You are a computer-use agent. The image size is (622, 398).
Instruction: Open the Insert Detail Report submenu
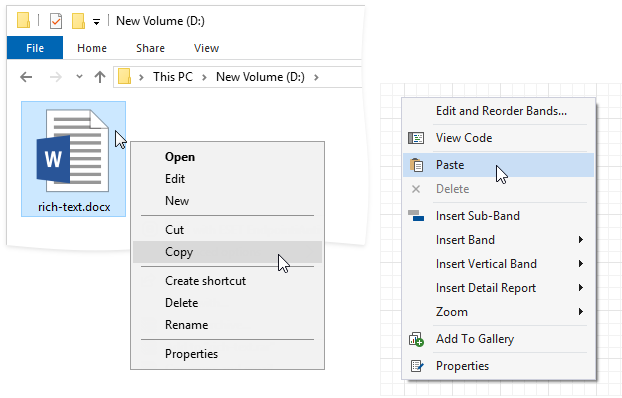[x=499, y=288]
